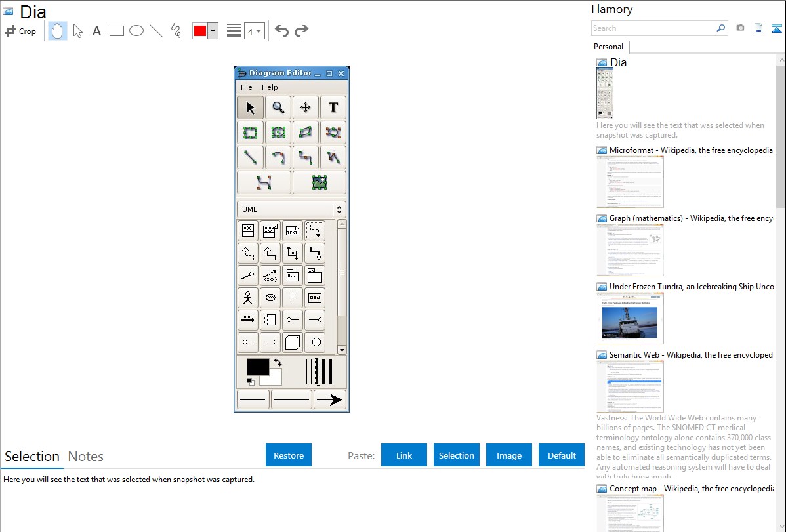Select the UML Large Package folder shape
This screenshot has height=532, width=786.
315,276
